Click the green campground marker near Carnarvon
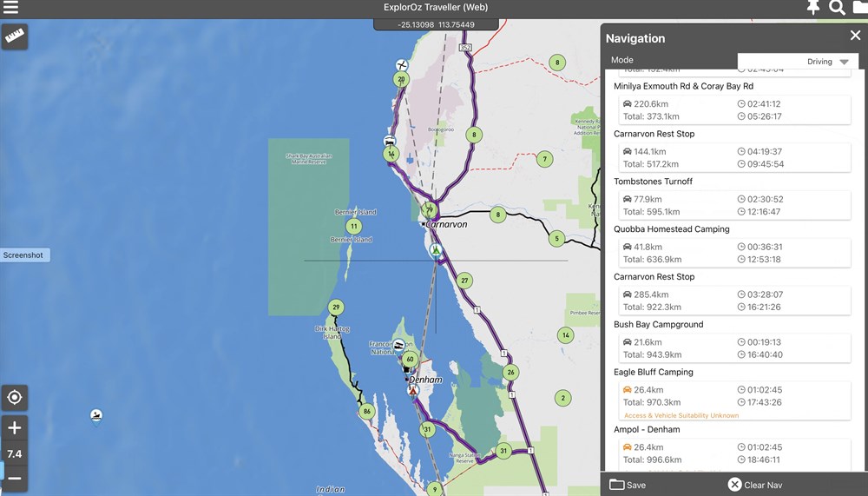The image size is (868, 496). [x=437, y=250]
